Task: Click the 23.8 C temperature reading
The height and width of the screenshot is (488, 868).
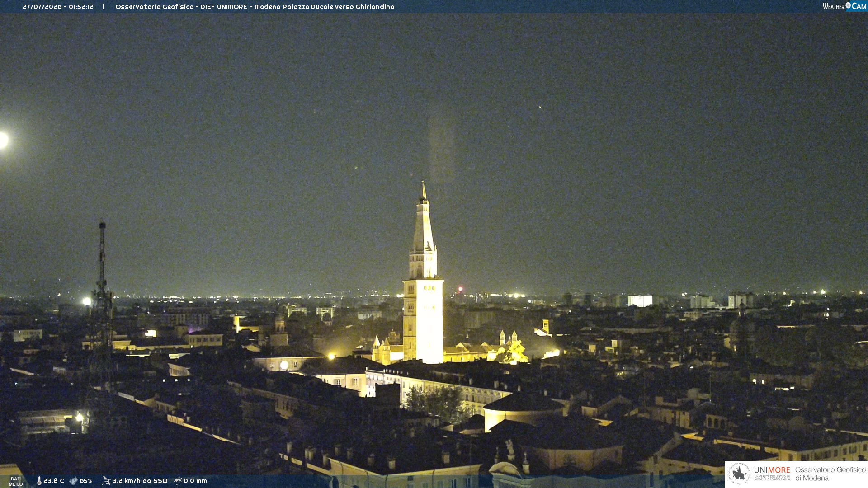Action: (54, 481)
